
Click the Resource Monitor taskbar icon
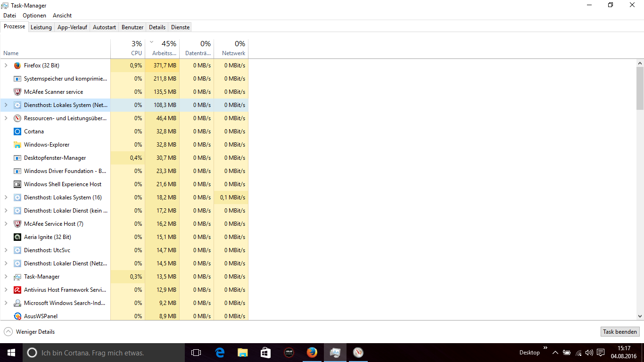coord(358,353)
